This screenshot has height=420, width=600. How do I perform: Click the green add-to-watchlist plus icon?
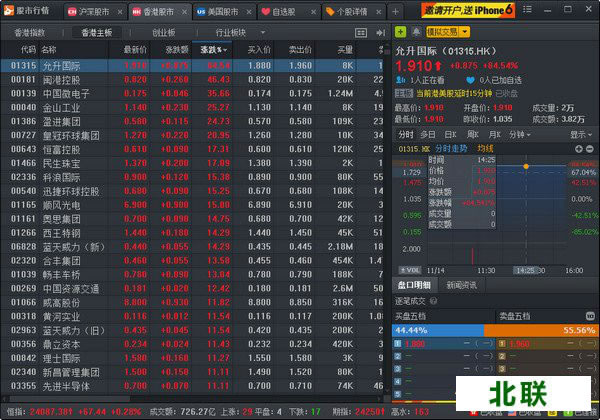pyautogui.click(x=400, y=32)
